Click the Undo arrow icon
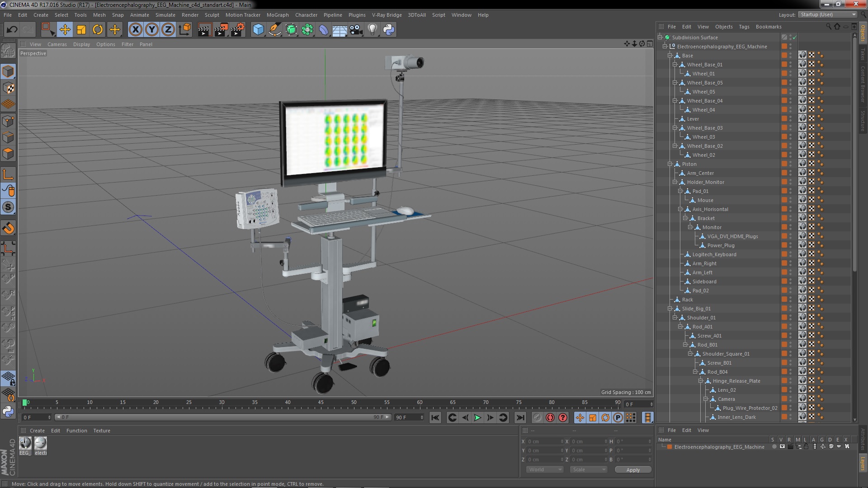 (12, 30)
